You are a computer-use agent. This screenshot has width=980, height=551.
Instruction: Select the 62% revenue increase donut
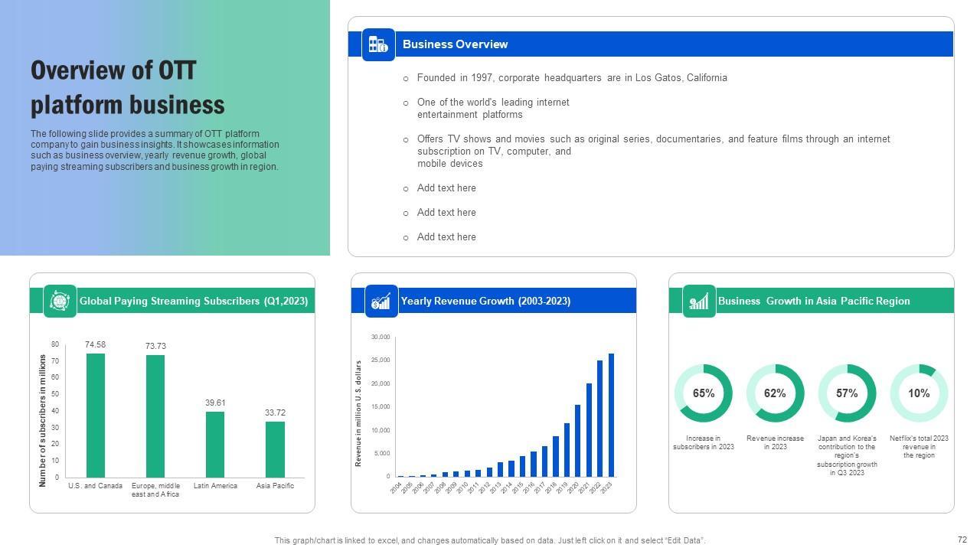point(775,393)
